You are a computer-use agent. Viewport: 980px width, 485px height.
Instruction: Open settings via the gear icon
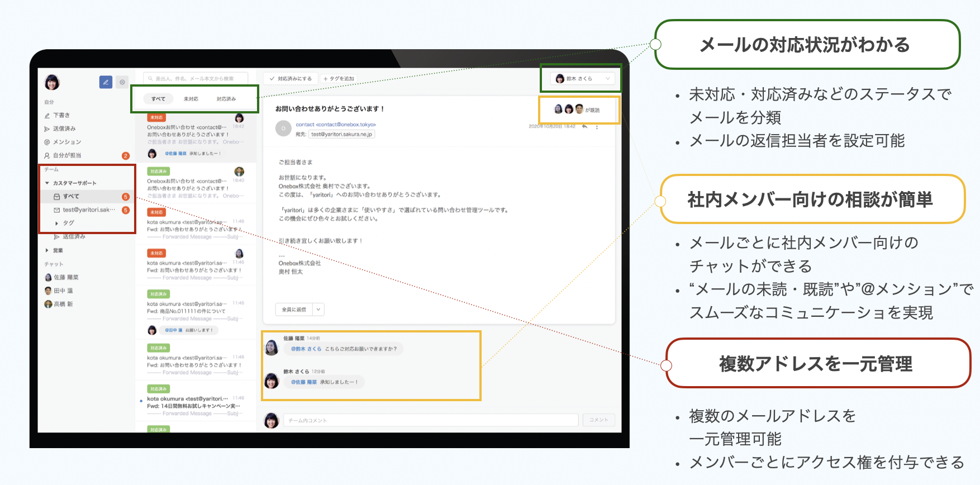point(122,82)
